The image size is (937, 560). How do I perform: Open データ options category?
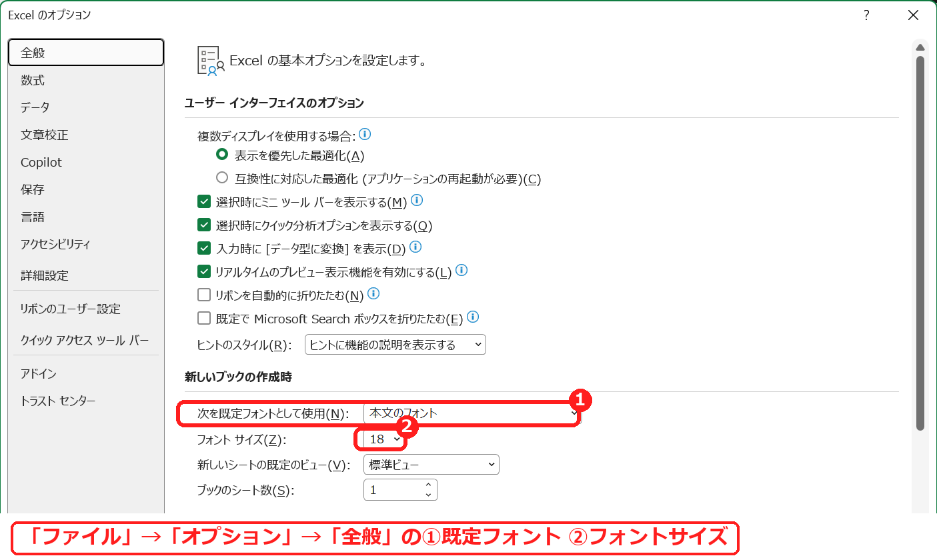[86, 107]
